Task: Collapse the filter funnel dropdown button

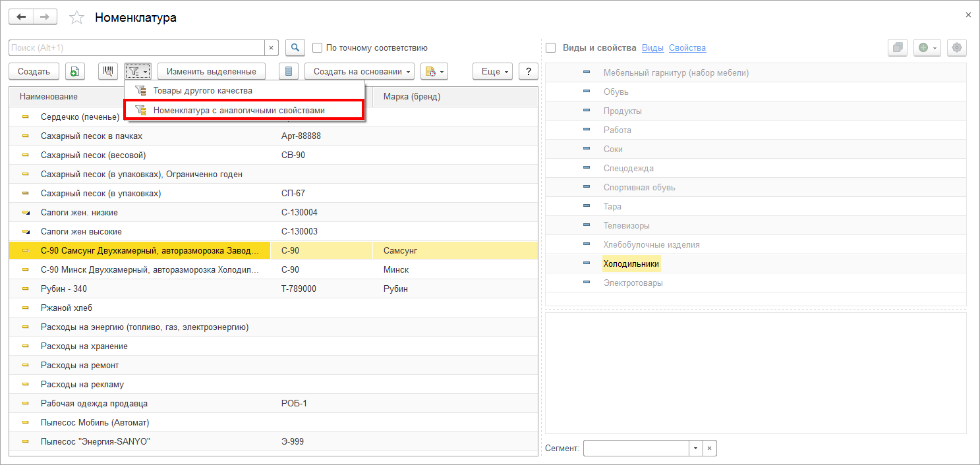Action: (x=138, y=71)
